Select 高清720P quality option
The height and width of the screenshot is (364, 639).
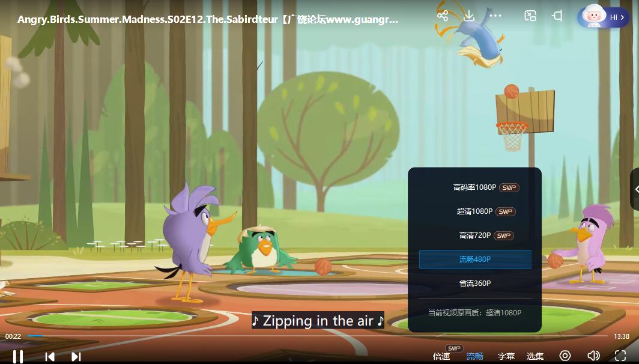click(x=475, y=235)
